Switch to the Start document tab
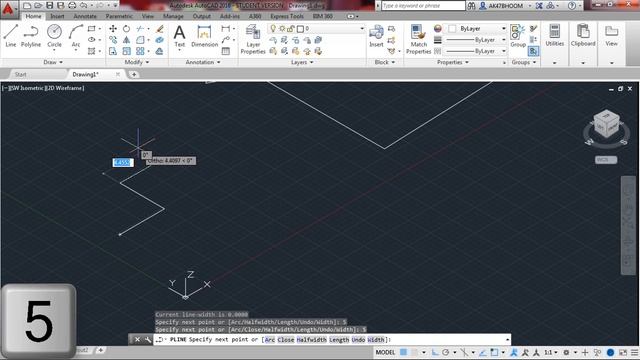Viewport: 640px width, 360px height. click(x=20, y=74)
